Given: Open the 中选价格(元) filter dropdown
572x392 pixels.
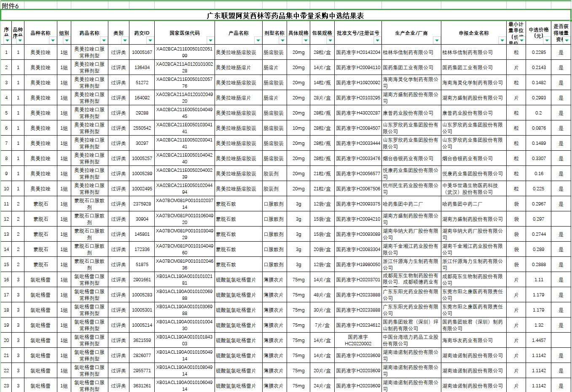Looking at the screenshot, I should [x=547, y=40].
